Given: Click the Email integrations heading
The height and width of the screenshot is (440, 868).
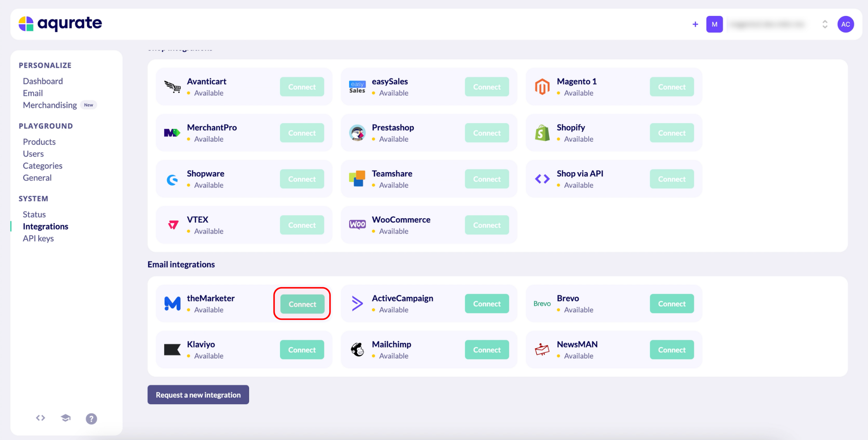Looking at the screenshot, I should click(181, 264).
